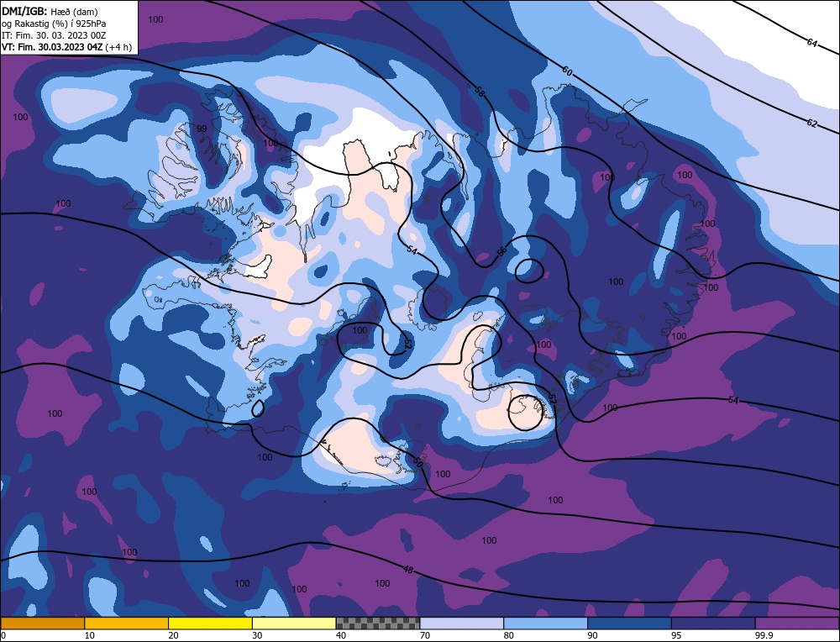Click the dark orange 0–10 legend swatch
840x642 pixels.
click(43, 624)
